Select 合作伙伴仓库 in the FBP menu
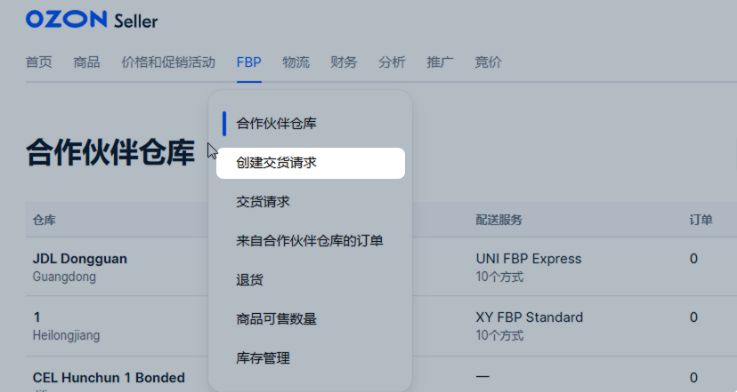The image size is (737, 392). pos(276,124)
